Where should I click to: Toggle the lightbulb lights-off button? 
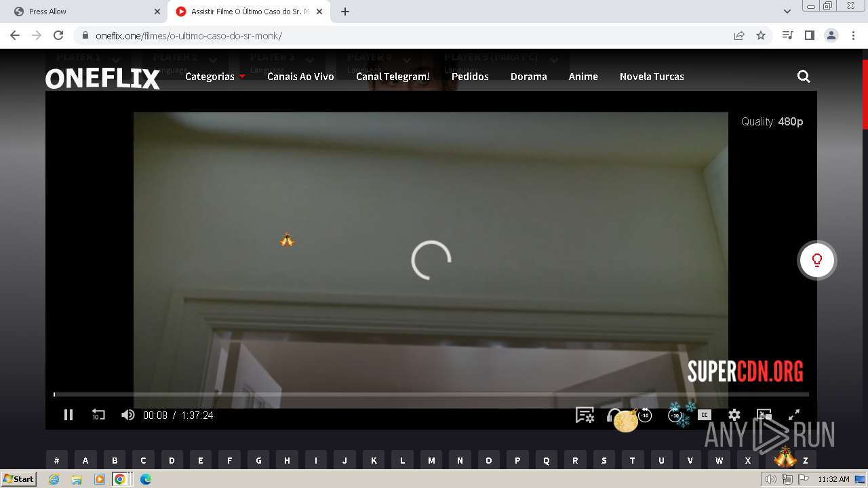(x=817, y=260)
